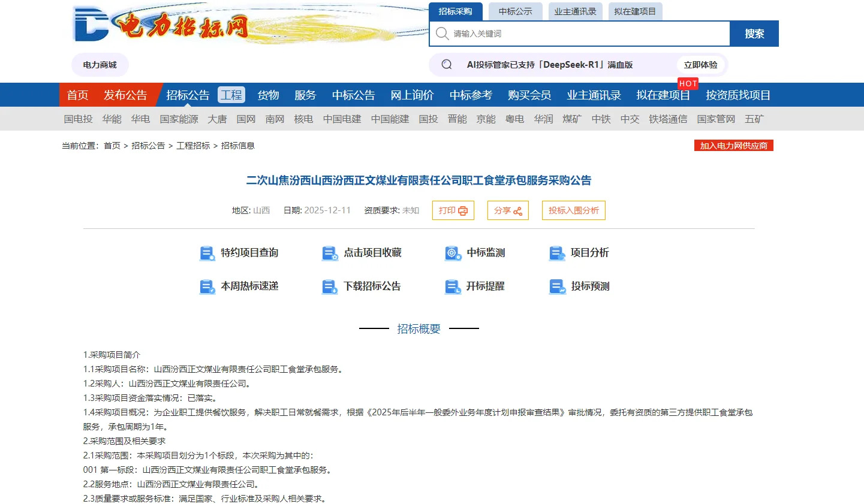Screen dimensions: 864x504
Task: Print the announcement using 打印 icon
Action: tap(453, 210)
